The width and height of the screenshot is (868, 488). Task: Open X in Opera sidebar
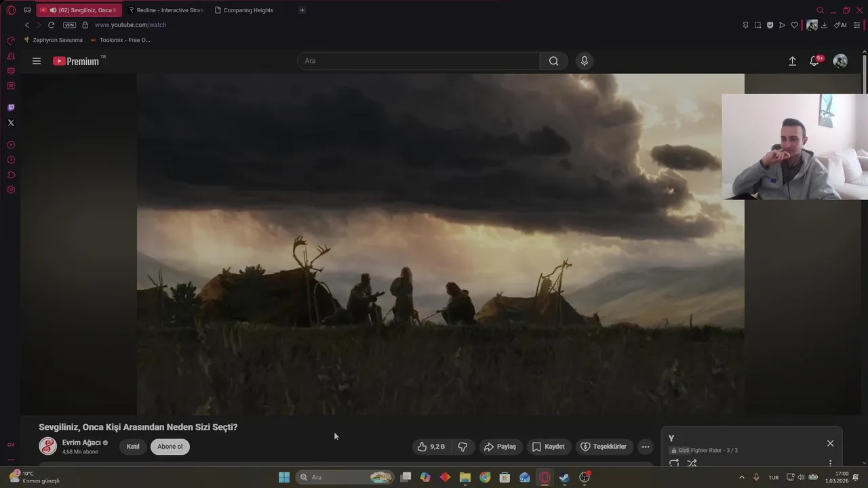tap(11, 123)
